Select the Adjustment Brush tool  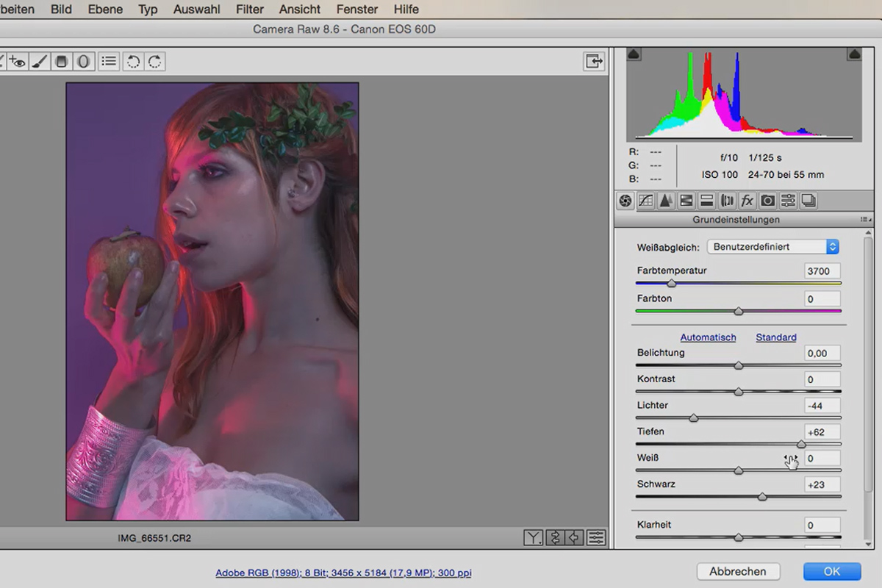pos(40,62)
